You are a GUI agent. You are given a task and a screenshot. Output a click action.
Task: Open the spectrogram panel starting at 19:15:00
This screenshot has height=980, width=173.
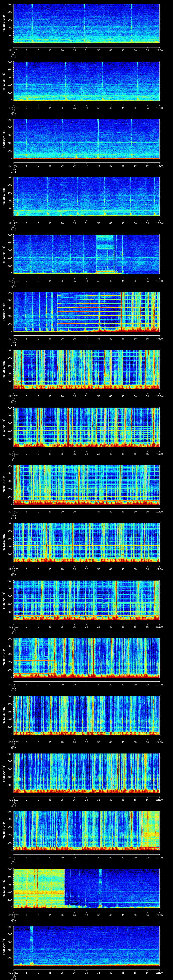tap(87, 254)
